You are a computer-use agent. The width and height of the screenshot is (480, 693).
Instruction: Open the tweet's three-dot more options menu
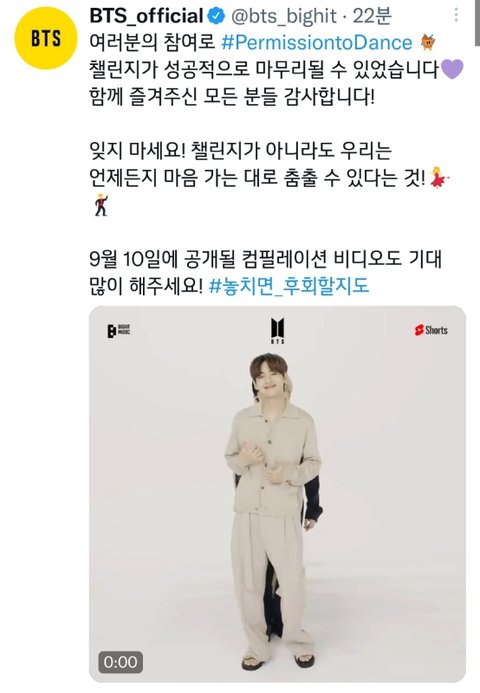pos(456,15)
